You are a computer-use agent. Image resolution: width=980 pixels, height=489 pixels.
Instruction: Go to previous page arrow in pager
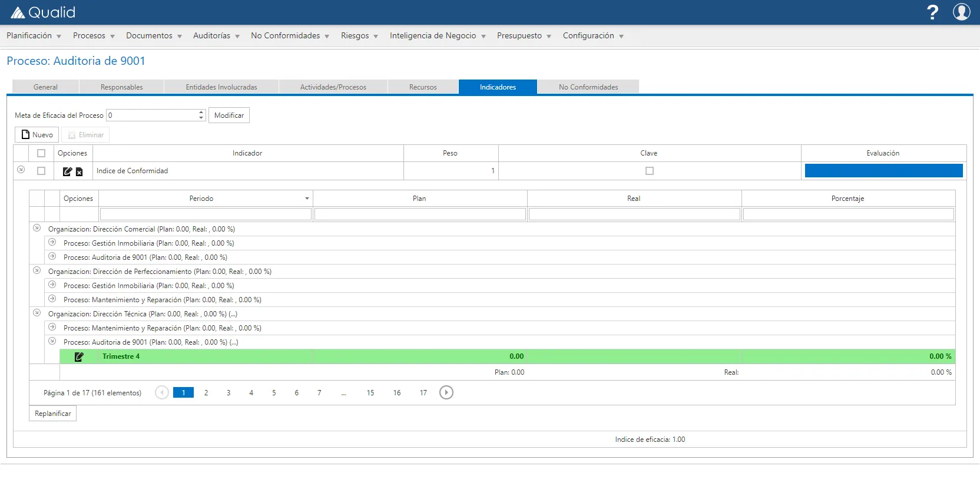pos(162,392)
